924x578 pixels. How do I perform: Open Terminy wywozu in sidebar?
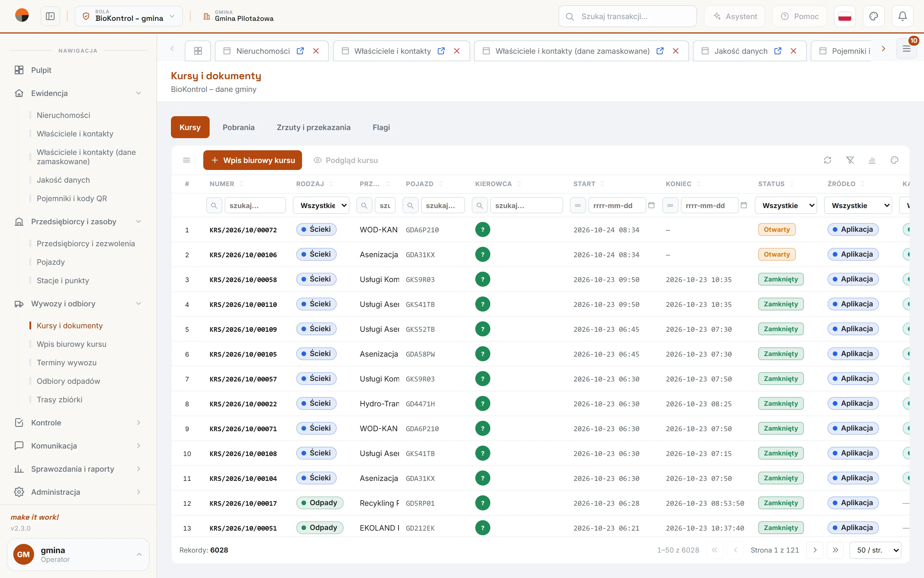point(66,362)
